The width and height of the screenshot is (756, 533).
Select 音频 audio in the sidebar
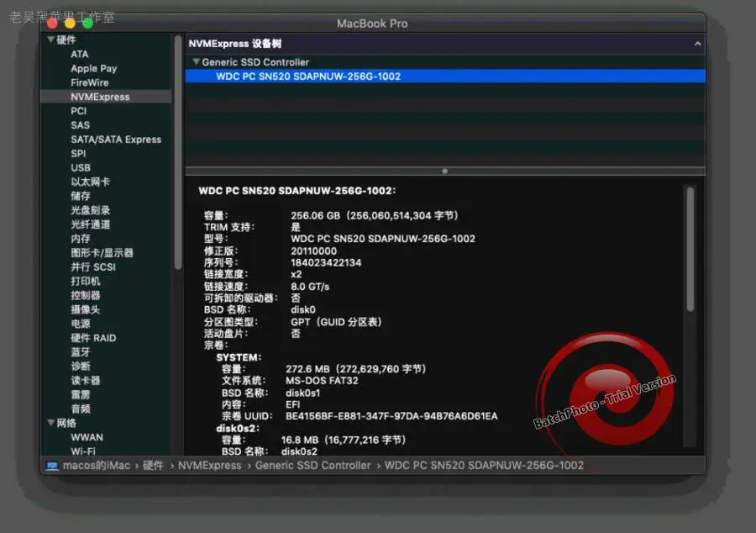(x=81, y=409)
